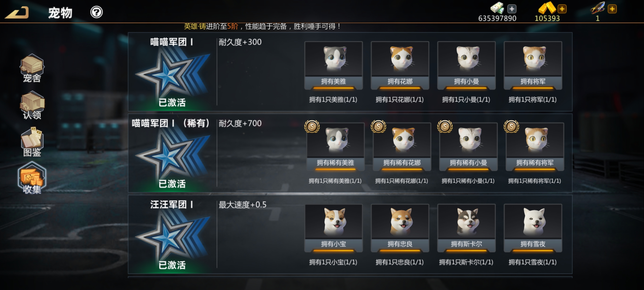The width and height of the screenshot is (644, 290).
Task: Switch to the 收集 collection tab
Action: (32, 178)
